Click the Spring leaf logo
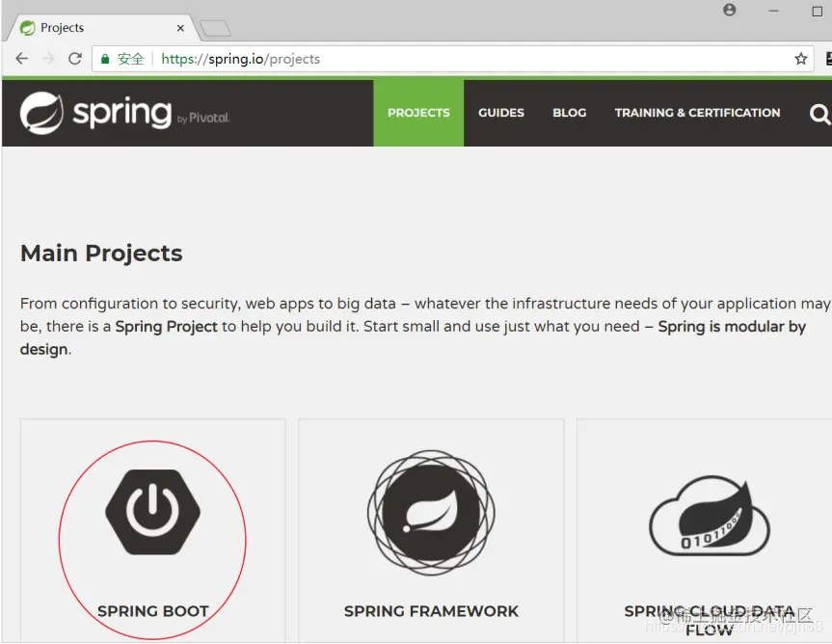Image resolution: width=832 pixels, height=644 pixels. 41,113
